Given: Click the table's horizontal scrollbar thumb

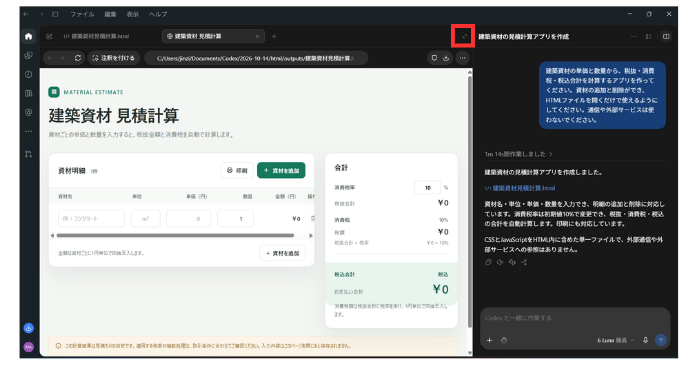Looking at the screenshot, I should click(x=175, y=235).
